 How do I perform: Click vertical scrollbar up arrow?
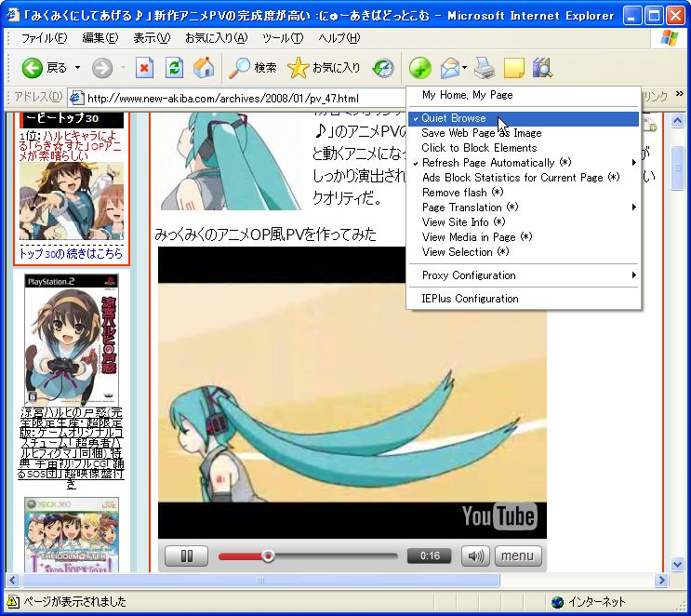[677, 121]
